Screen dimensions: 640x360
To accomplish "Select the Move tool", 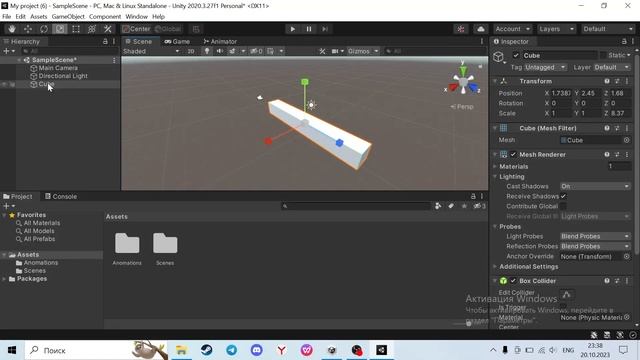I will tap(28, 29).
